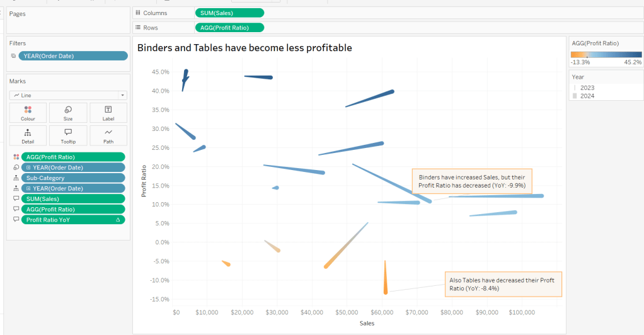Click the chart title about Binders and Tables
The image size is (644, 335).
point(244,48)
